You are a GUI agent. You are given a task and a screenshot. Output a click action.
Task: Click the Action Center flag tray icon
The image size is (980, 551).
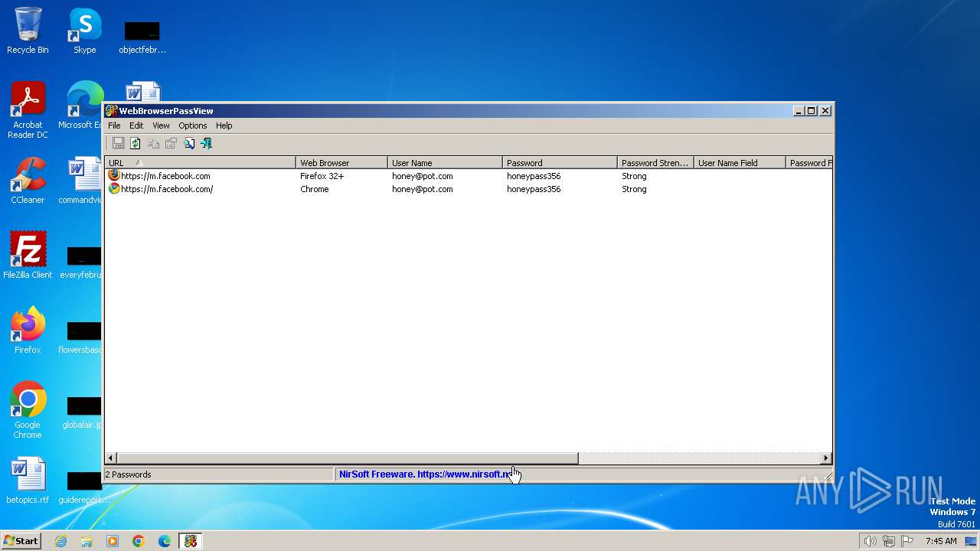pos(908,541)
